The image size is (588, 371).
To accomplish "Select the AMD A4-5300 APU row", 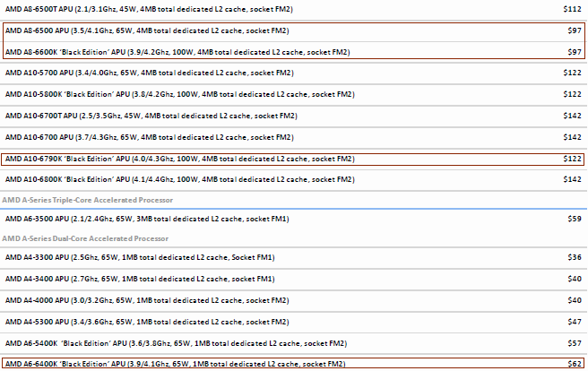I will pos(147,322).
